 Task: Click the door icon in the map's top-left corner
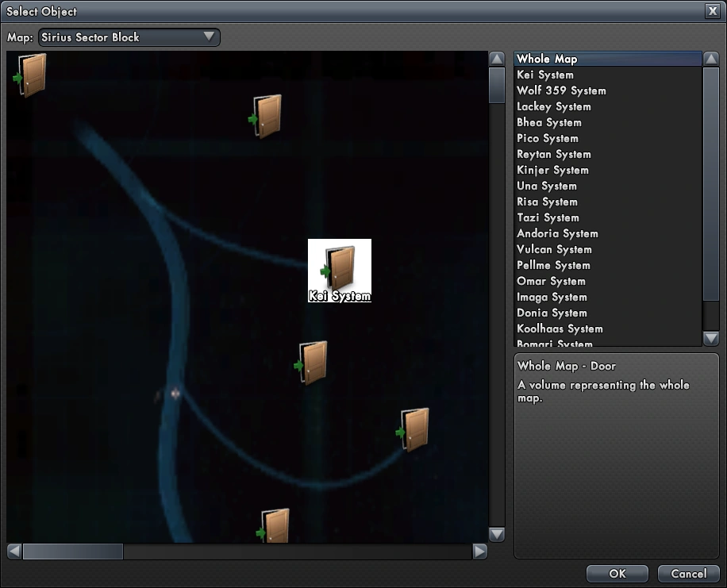(x=31, y=75)
